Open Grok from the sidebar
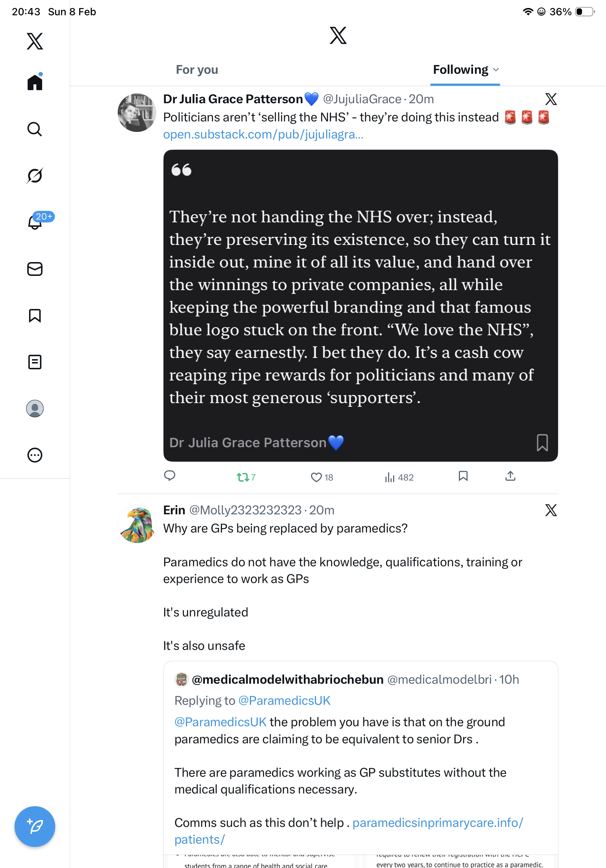 point(35,176)
